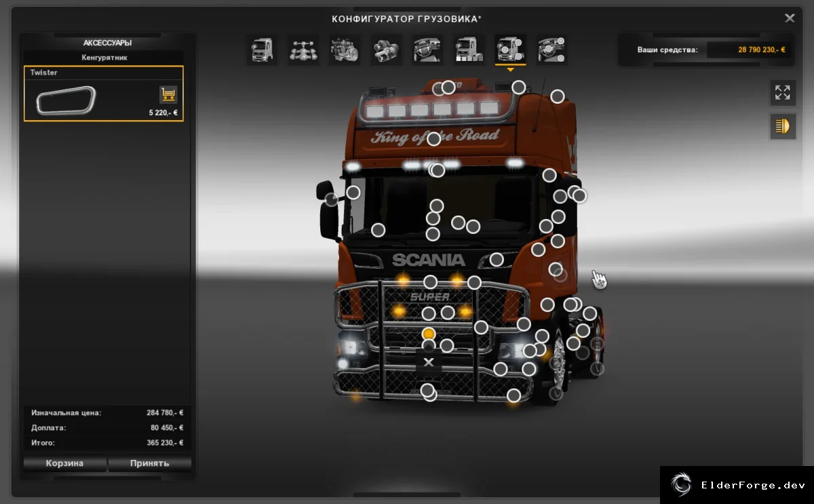Click the 365 230,- € total
Viewport: 814px width, 504px height.
(165, 443)
